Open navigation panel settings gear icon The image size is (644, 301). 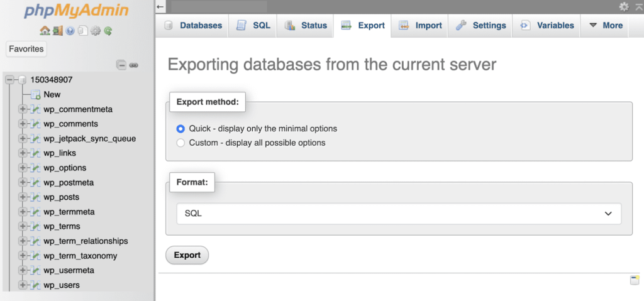pos(96,30)
